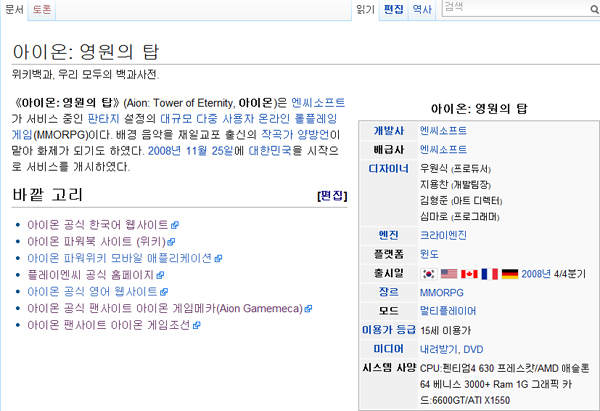
Task: Follow the 작곡가 link
Action: click(x=277, y=134)
